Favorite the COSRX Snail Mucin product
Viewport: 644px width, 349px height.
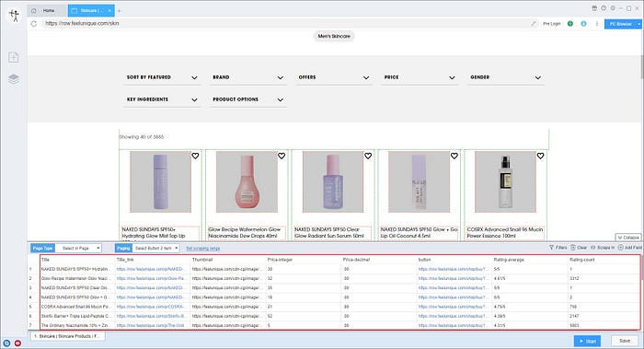pos(541,156)
